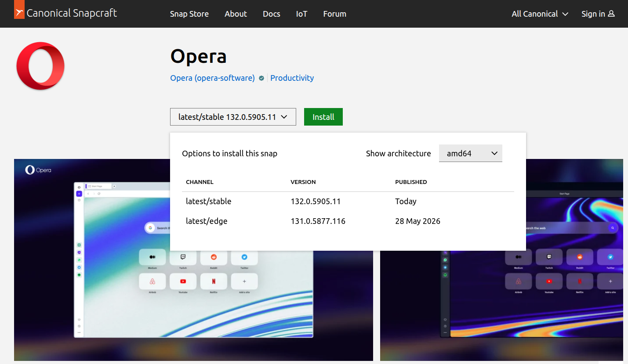
Task: Click version 131.0.5877.116 in the table
Action: coord(318,221)
